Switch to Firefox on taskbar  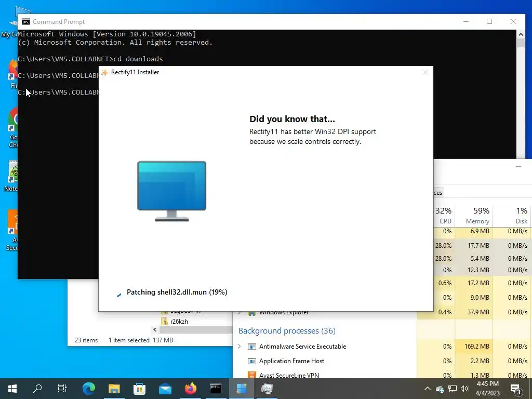click(x=191, y=389)
